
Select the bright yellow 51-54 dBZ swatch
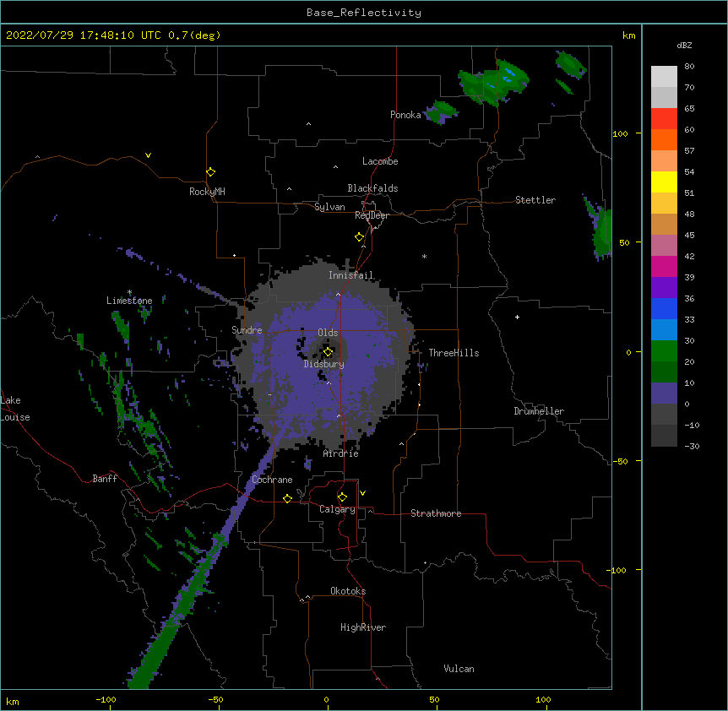pos(664,182)
